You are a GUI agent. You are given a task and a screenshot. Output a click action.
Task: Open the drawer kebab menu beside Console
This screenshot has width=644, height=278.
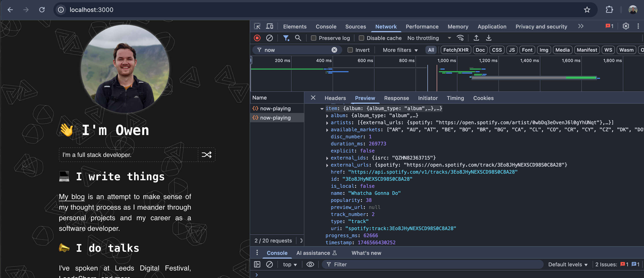pyautogui.click(x=257, y=253)
